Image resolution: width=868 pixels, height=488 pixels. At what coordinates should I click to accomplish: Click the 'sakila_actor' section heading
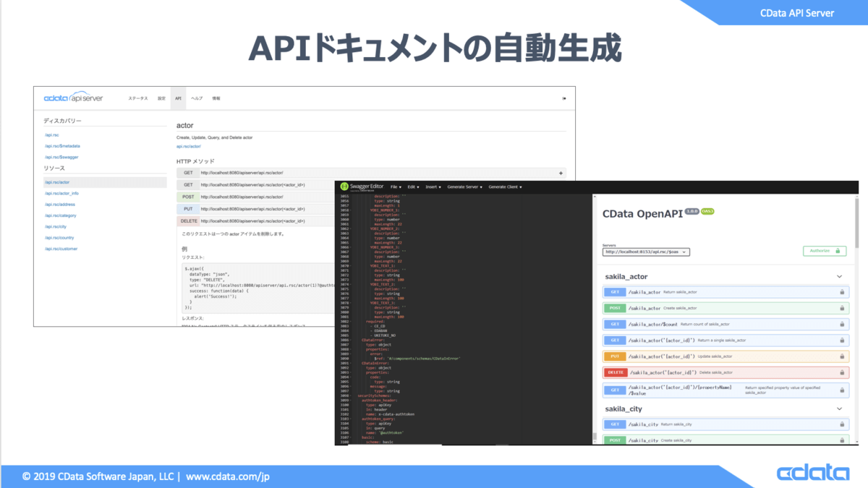pyautogui.click(x=626, y=276)
